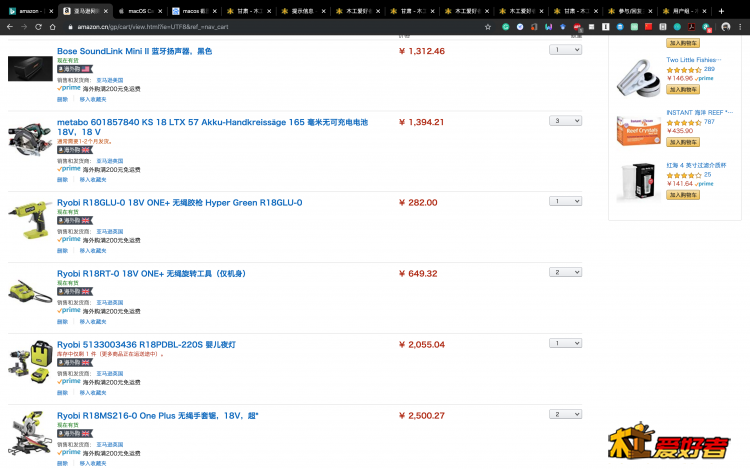
Task: Open the metabo 601857840 KS 18 LTX product link
Action: [x=212, y=127]
